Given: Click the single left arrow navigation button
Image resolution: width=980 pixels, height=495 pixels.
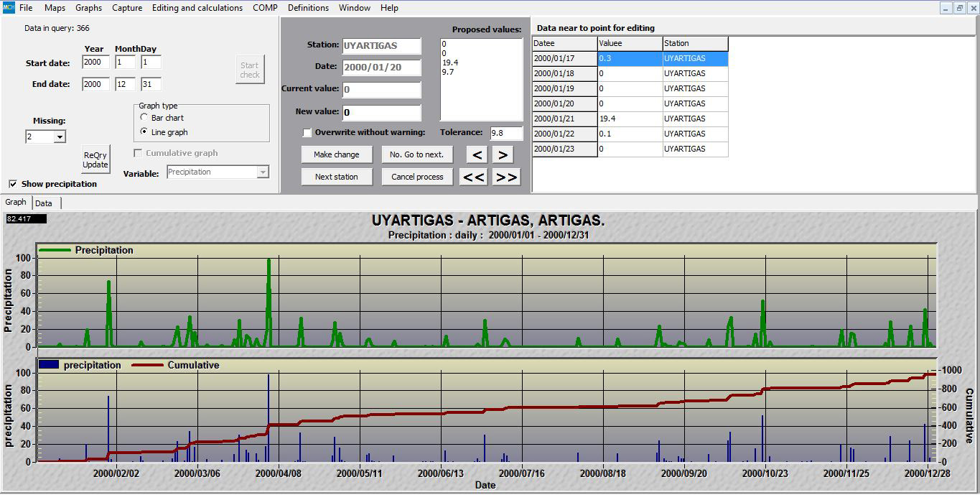Looking at the screenshot, I should (477, 154).
